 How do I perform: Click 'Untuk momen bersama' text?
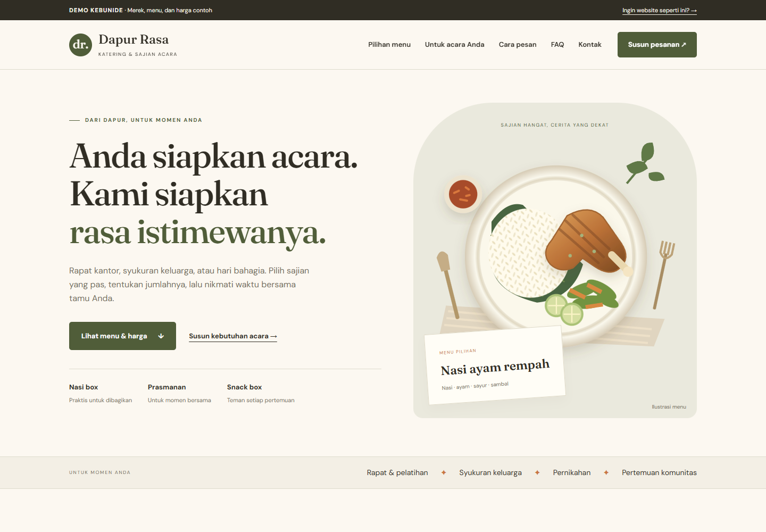[179, 400]
